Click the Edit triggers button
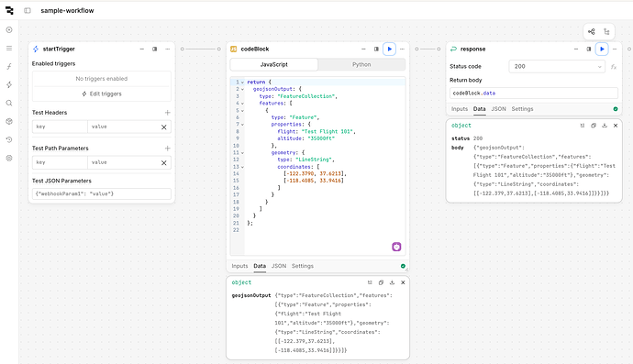Viewport: 633px width, 364px height. tap(102, 94)
